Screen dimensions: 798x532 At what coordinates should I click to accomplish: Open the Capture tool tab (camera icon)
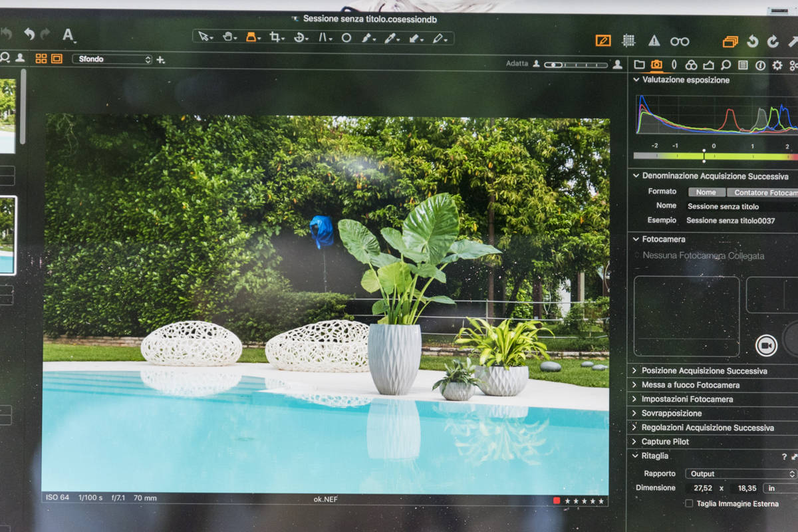click(656, 65)
